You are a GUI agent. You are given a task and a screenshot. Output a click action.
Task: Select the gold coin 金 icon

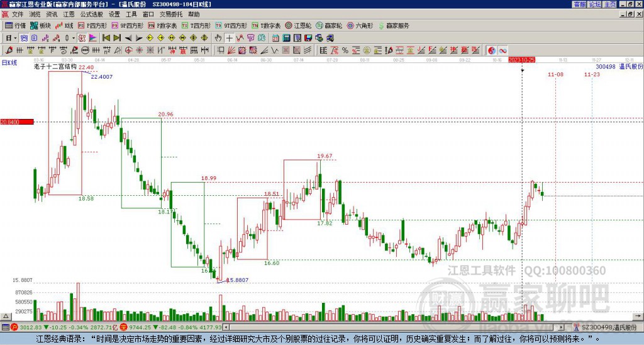367,50
